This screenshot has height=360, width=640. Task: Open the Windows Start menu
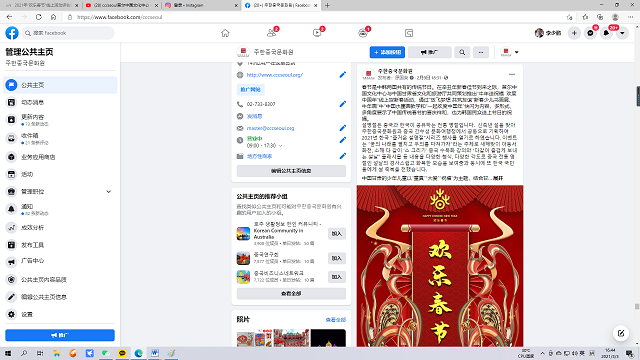[8, 353]
